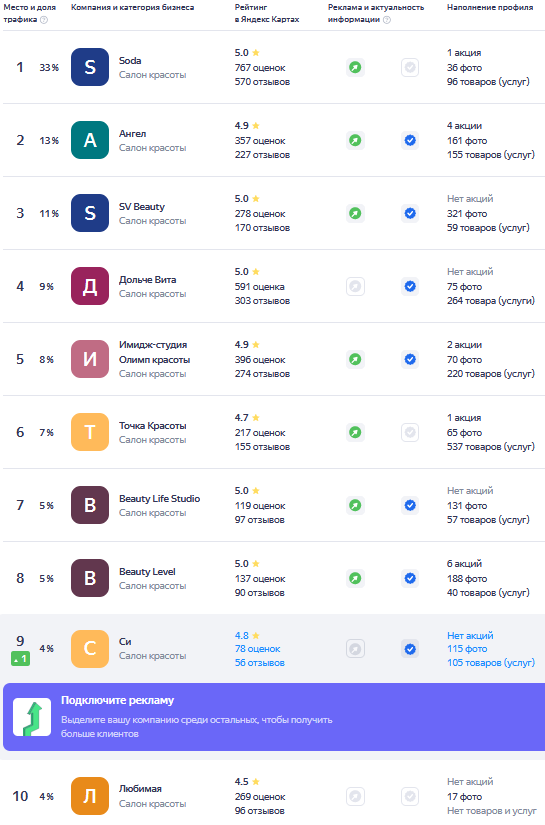Click the green plus-one rank change badge

tap(21, 659)
